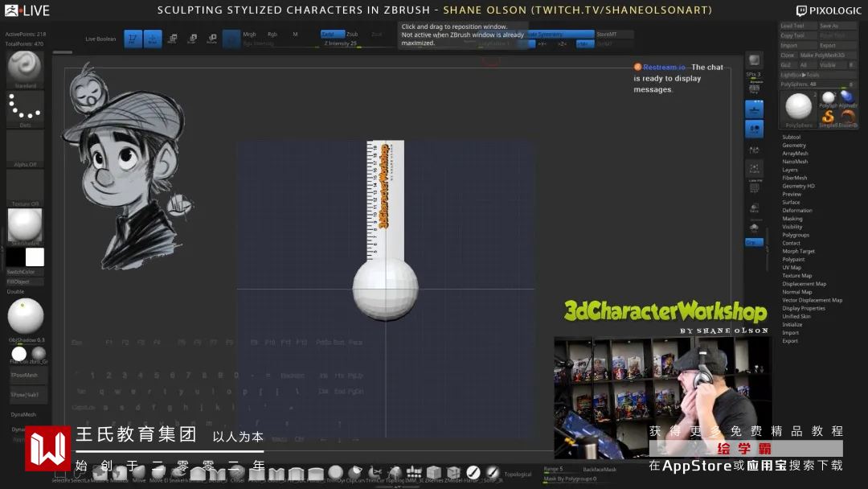Expand the Layers section
This screenshot has width=868, height=489.
(x=790, y=170)
